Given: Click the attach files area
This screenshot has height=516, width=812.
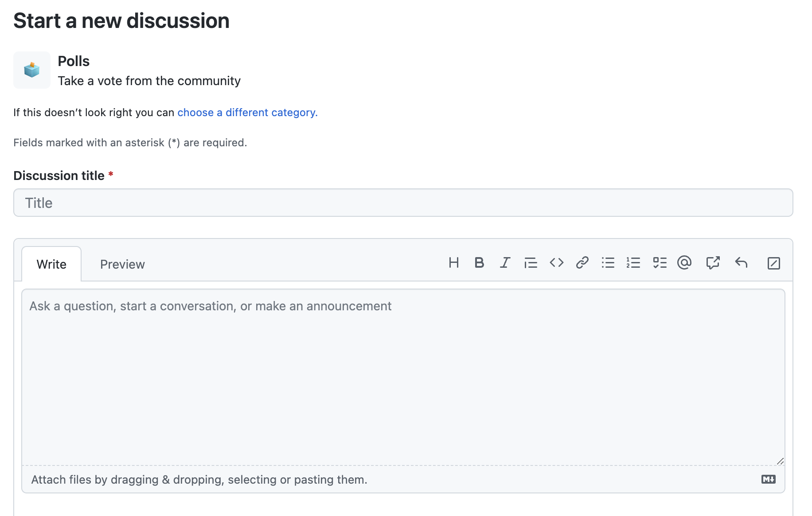Looking at the screenshot, I should (199, 479).
